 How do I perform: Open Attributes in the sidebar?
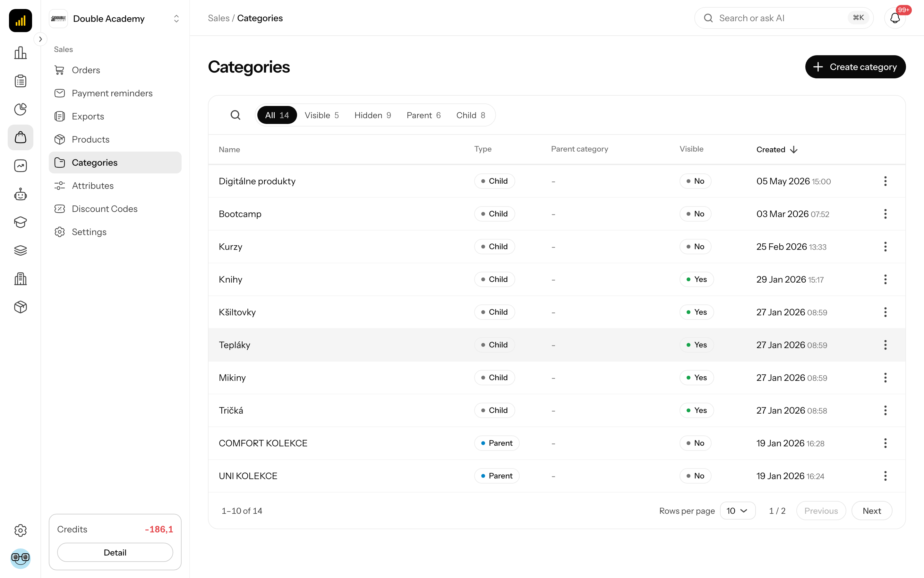tap(115, 186)
